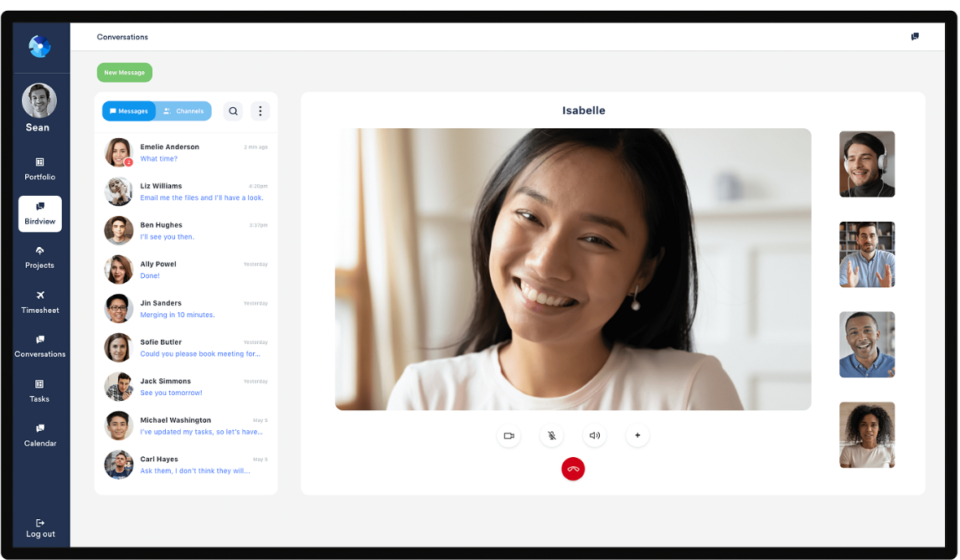
Task: Open Portfolio from the sidebar
Action: tap(39, 168)
